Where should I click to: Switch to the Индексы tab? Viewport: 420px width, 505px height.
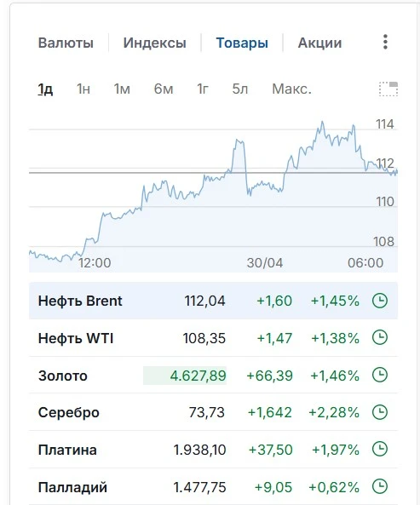pos(154,43)
